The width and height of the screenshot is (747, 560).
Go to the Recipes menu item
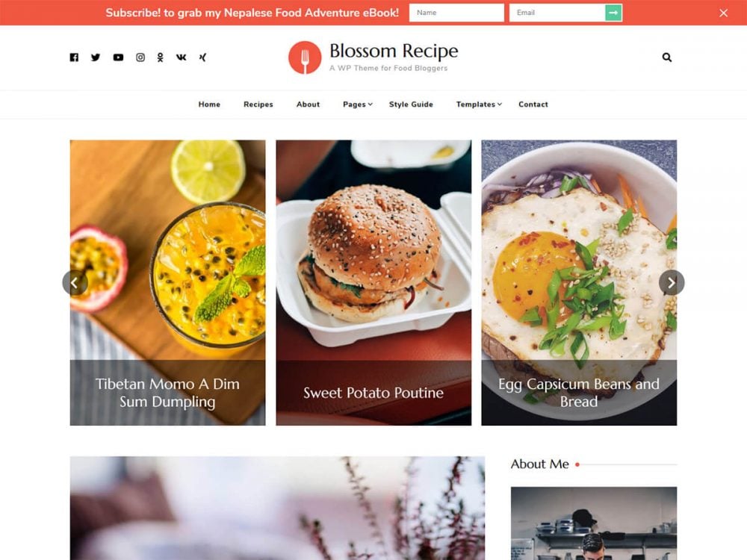(x=258, y=105)
